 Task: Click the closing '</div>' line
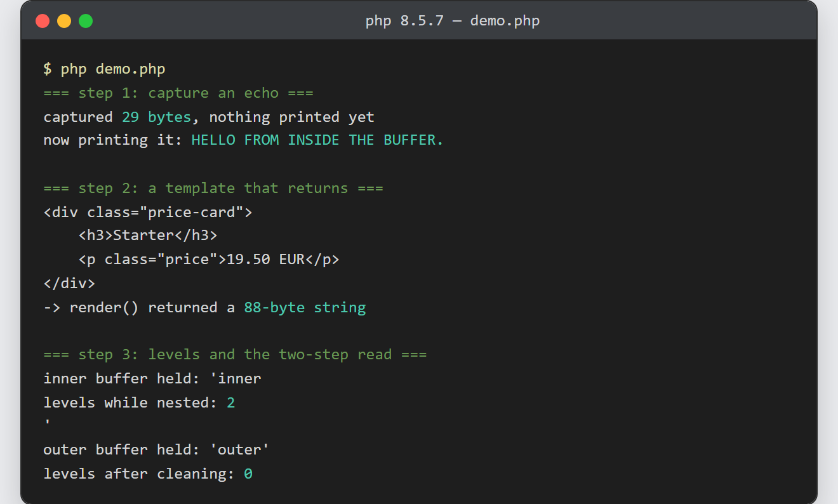[69, 284]
